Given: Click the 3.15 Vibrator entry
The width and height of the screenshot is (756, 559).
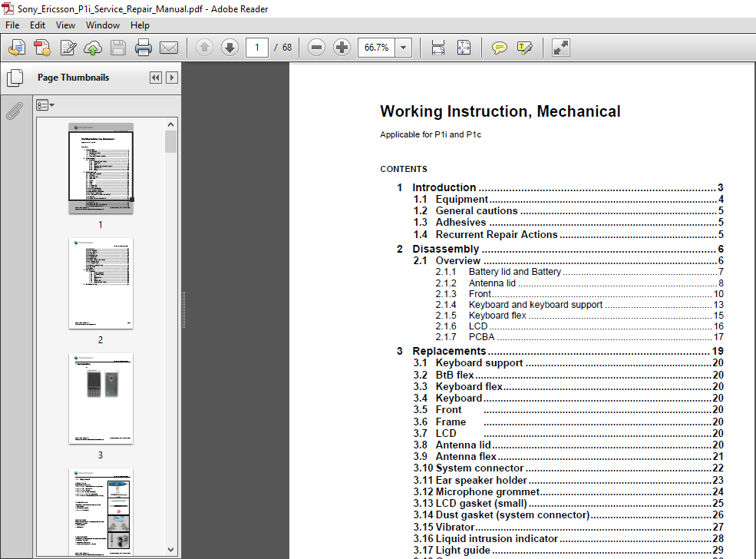Looking at the screenshot, I should [x=569, y=527].
